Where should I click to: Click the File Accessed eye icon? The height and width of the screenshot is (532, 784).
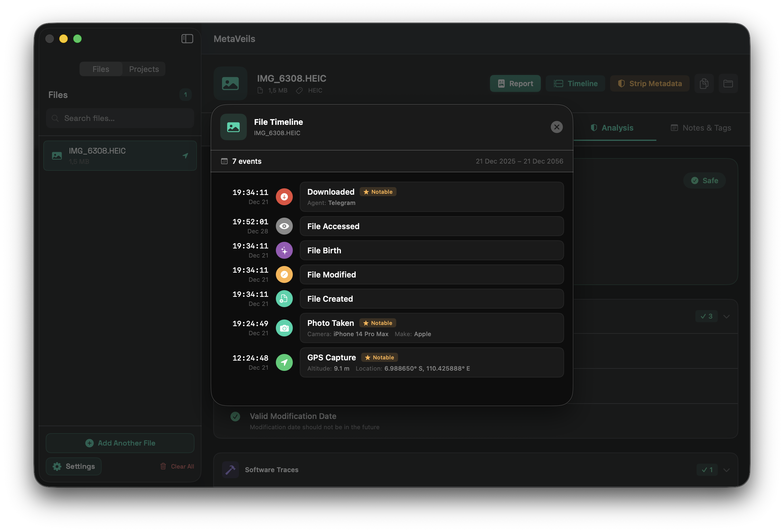coord(284,226)
